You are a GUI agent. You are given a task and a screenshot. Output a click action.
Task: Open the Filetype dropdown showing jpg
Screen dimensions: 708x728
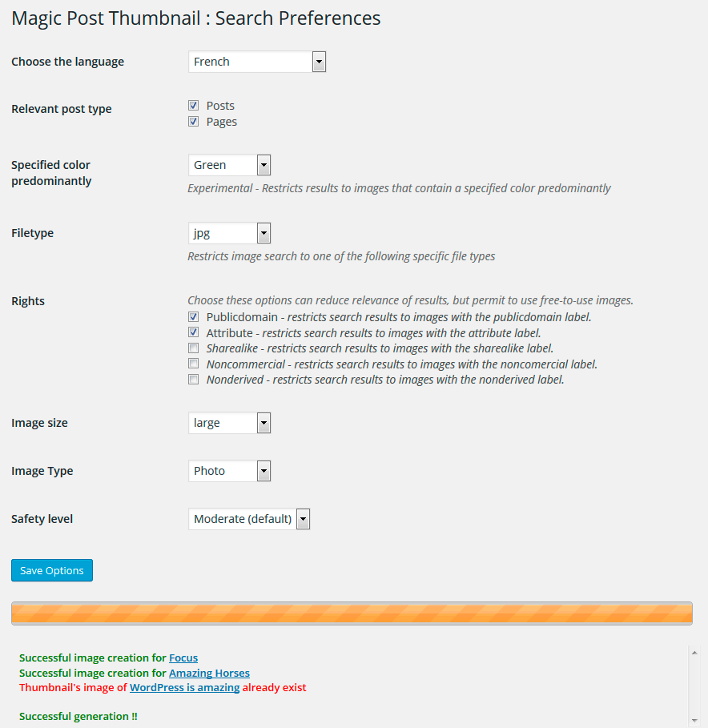coord(229,233)
